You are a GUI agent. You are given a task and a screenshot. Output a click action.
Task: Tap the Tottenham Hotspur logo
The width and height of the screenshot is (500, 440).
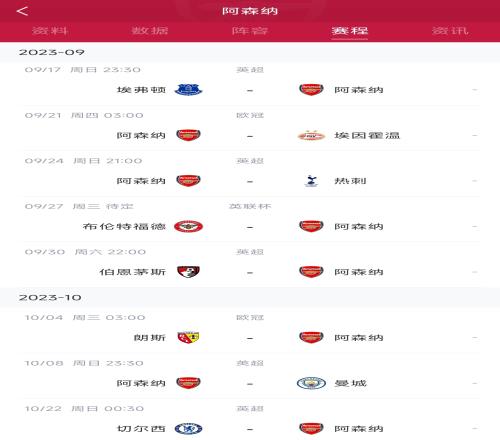point(311,181)
